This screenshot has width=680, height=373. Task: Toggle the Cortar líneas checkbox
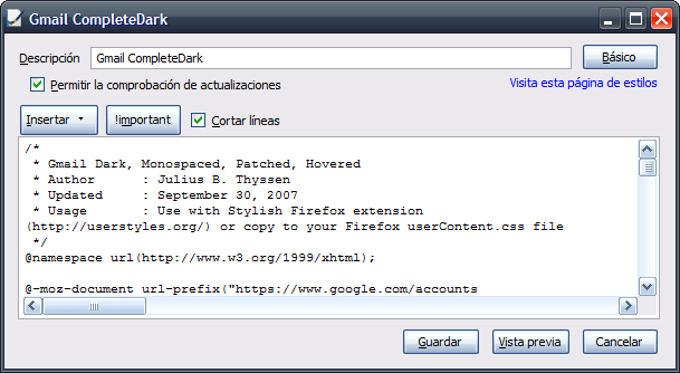(198, 120)
